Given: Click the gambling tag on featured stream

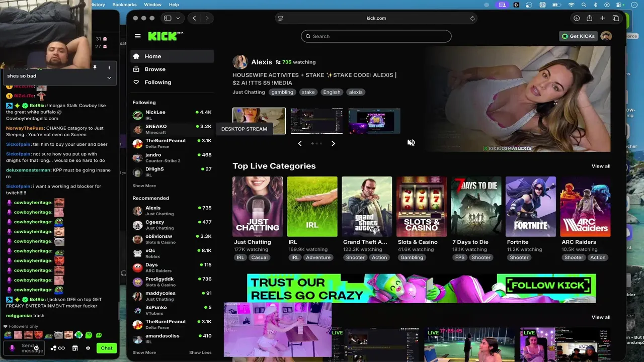Looking at the screenshot, I should pos(282,92).
